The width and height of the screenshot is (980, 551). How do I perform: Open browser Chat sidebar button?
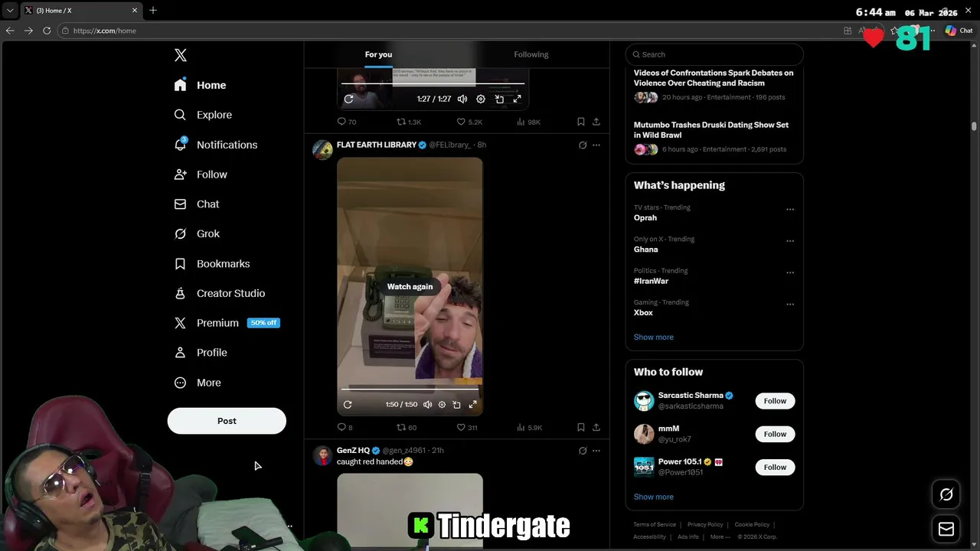click(x=959, y=31)
